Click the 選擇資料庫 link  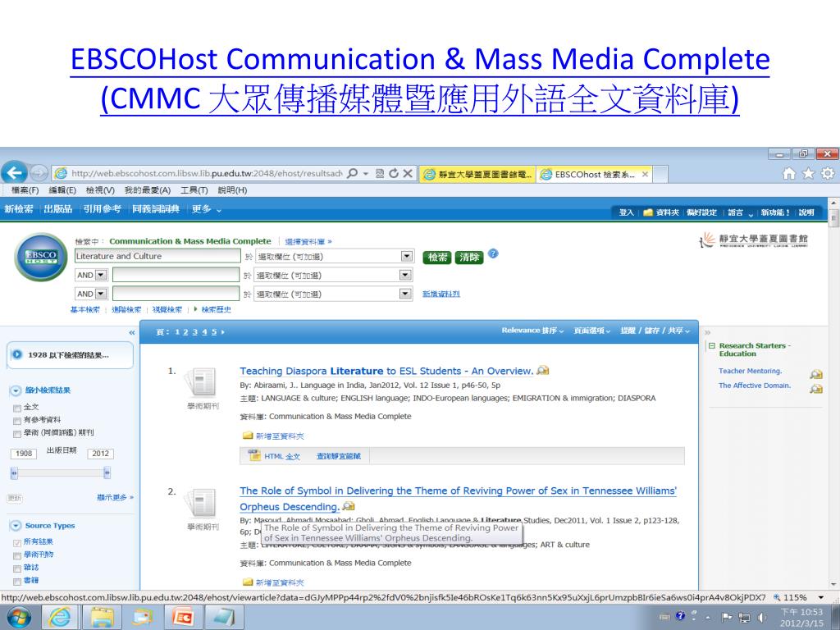(308, 242)
